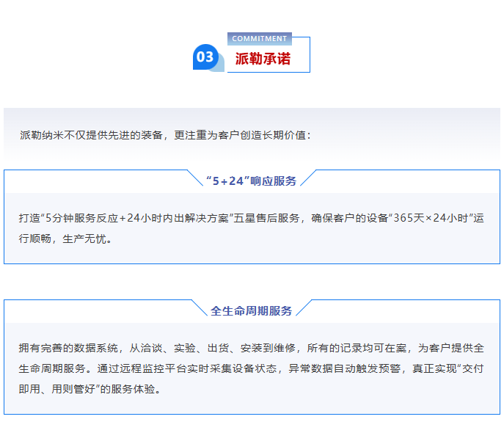This screenshot has width=504, height=433.
Task: Click the COMMITMENT label tag
Action: [259, 38]
